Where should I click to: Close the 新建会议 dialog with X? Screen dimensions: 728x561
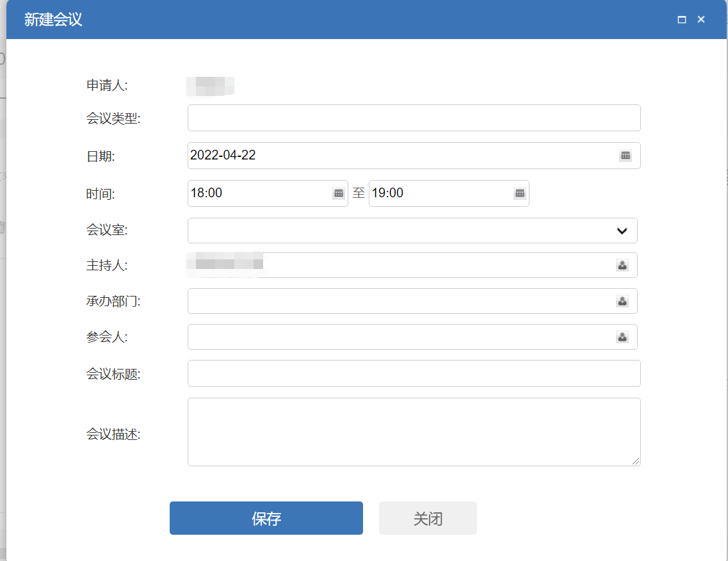(x=701, y=19)
